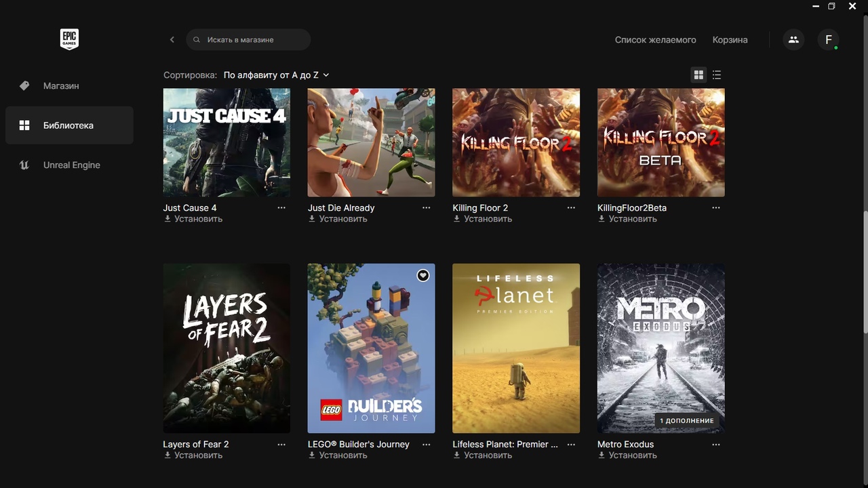Open the friends list icon
This screenshot has width=868, height=488.
click(x=793, y=39)
